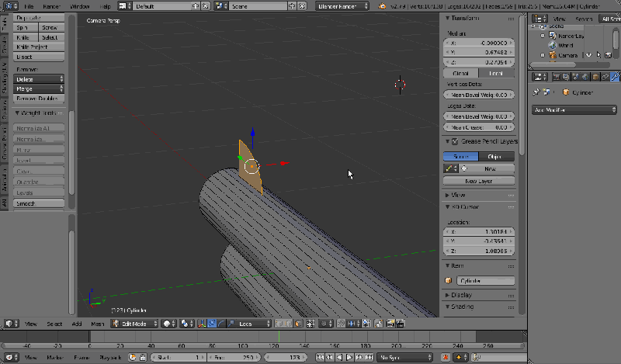This screenshot has height=364, width=621.
Task: Collapse the Transform panel
Action: click(448, 18)
